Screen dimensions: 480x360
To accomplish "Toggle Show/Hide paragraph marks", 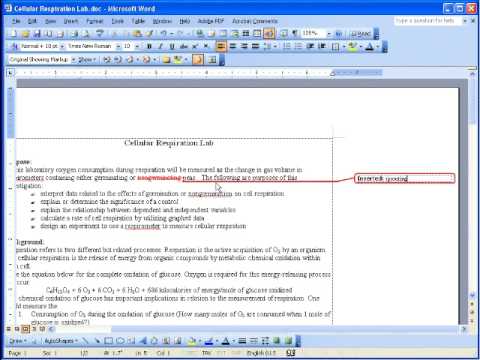I will pos(295,33).
